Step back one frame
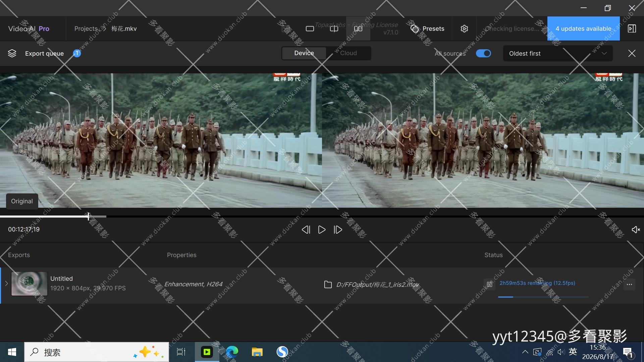The height and width of the screenshot is (362, 644). pyautogui.click(x=306, y=230)
